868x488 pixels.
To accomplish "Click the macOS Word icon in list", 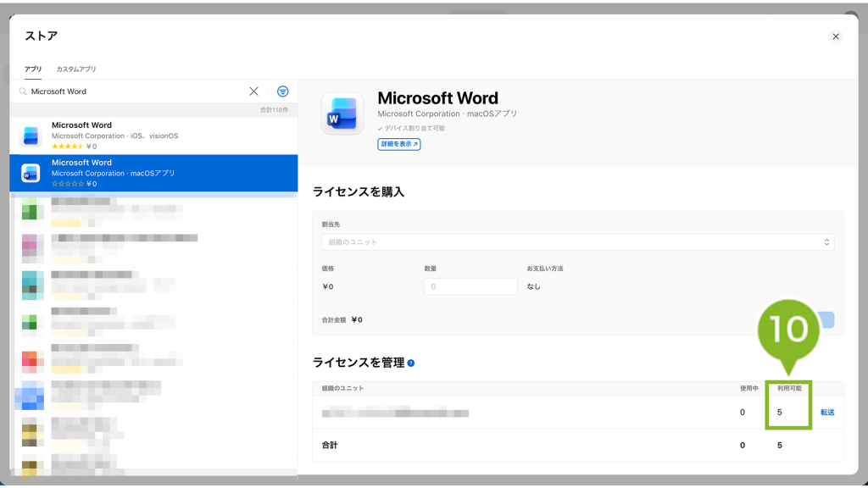I will [x=31, y=173].
